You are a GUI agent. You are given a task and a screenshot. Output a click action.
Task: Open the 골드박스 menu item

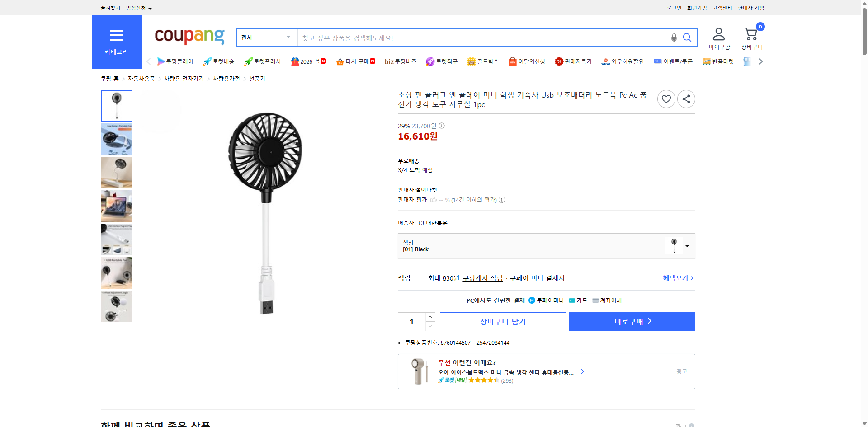483,61
